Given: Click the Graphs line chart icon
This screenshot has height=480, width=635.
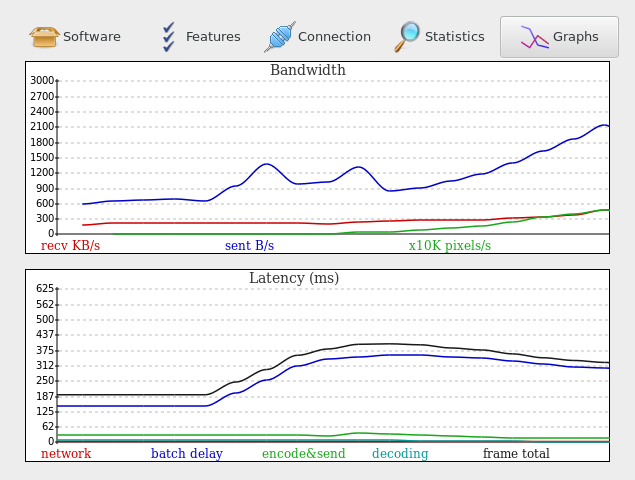Looking at the screenshot, I should click(535, 37).
